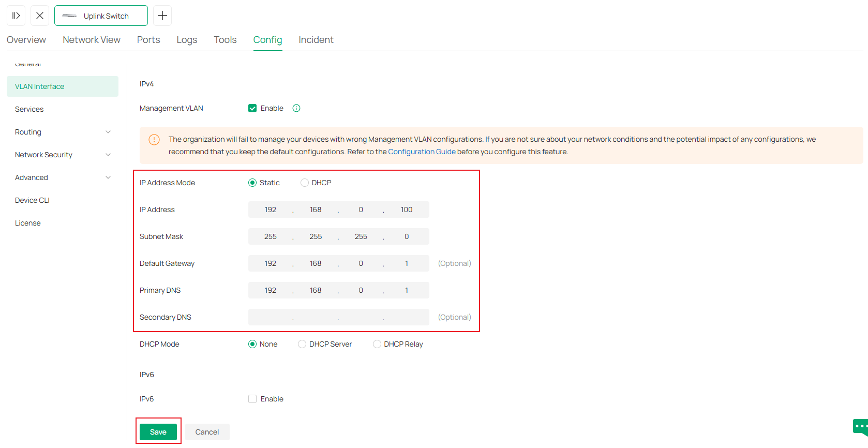This screenshot has width=868, height=448.
Task: Select DHCP as the IP Address Mode
Action: [305, 183]
